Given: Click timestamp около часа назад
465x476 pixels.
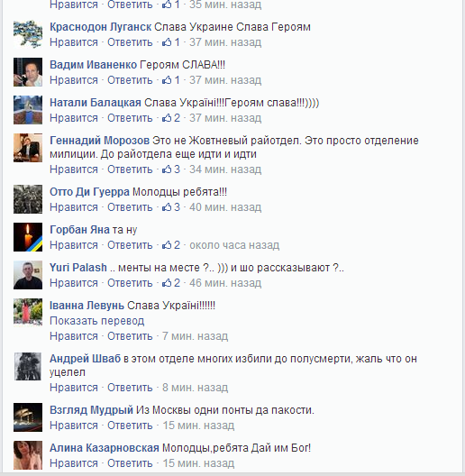Looking at the screenshot, I should point(234,245).
